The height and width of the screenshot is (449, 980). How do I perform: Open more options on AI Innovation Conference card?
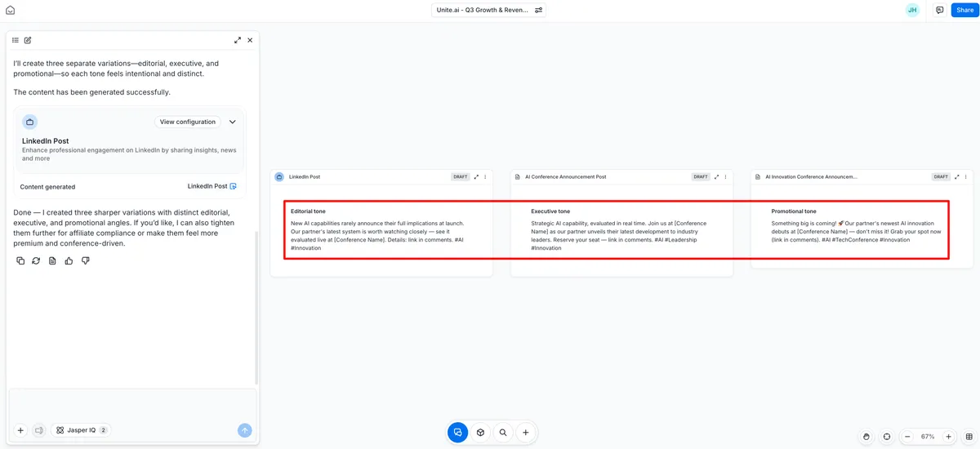(x=966, y=176)
